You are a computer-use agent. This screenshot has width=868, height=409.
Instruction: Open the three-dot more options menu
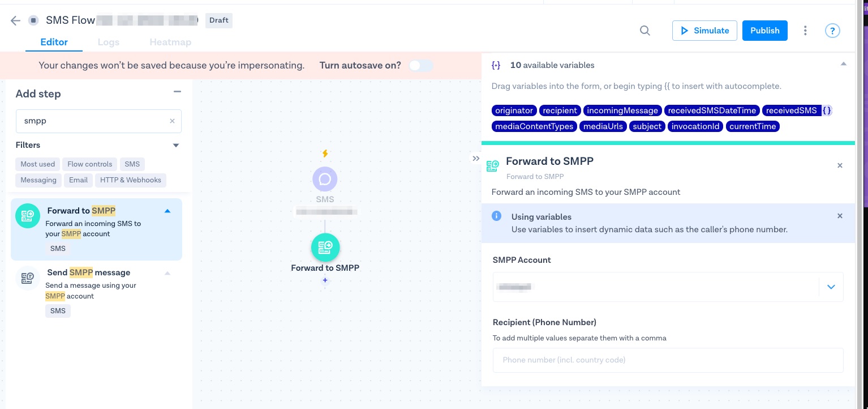(805, 31)
